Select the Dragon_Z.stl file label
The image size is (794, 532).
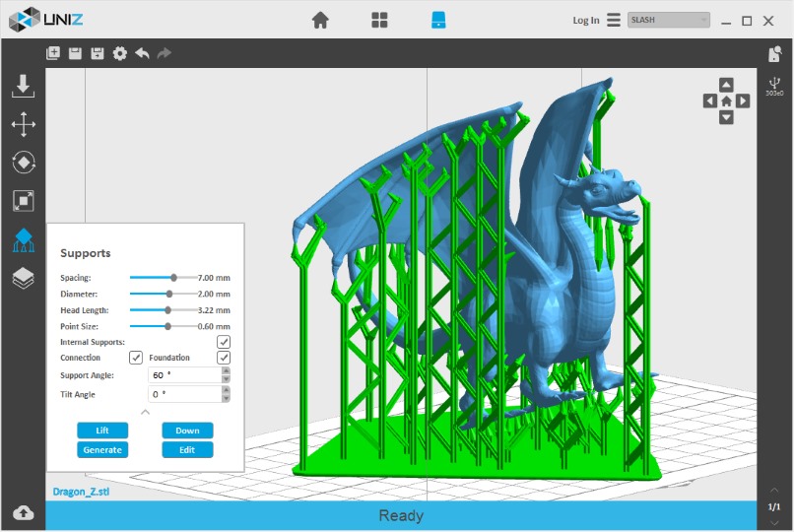[81, 492]
